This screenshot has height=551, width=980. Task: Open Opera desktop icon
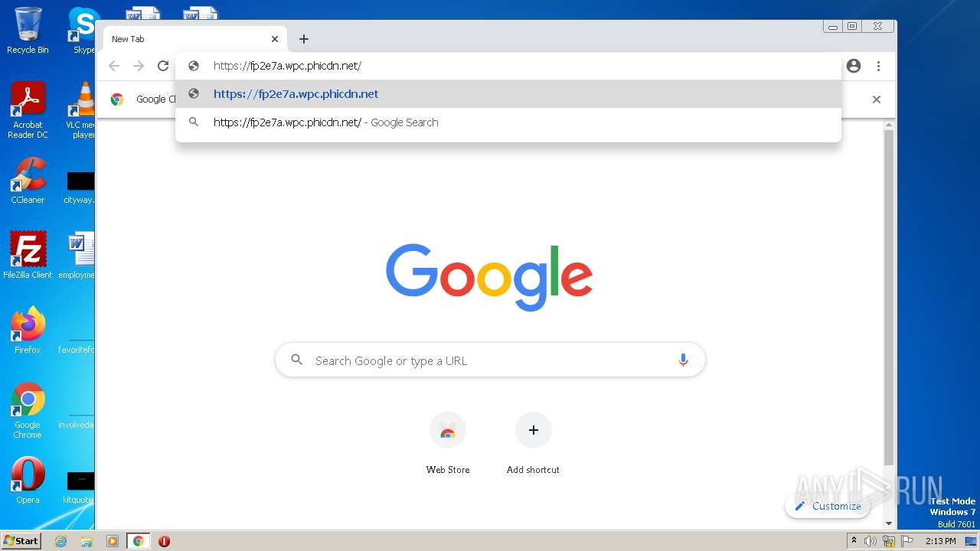coord(28,481)
